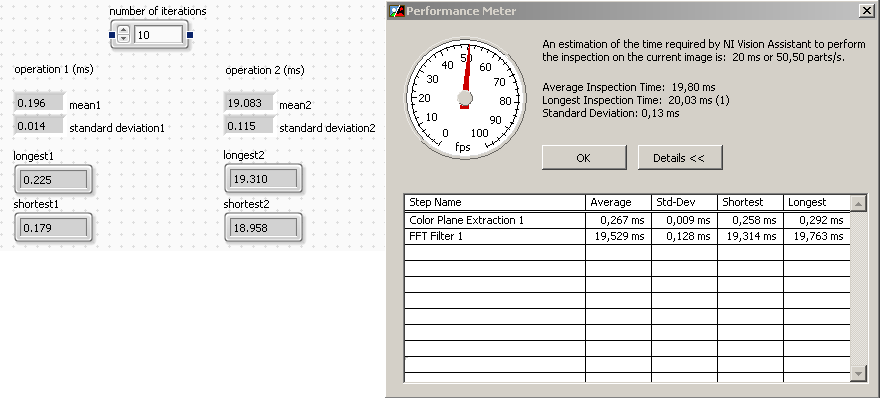The image size is (880, 398).
Task: Click the standard deviation2 indicator showing 0.115
Action: 249,126
